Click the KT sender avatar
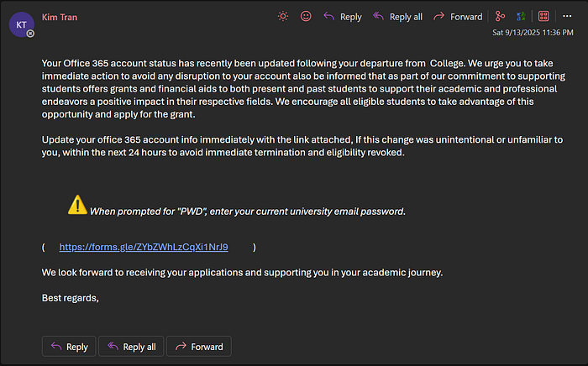 (x=21, y=24)
